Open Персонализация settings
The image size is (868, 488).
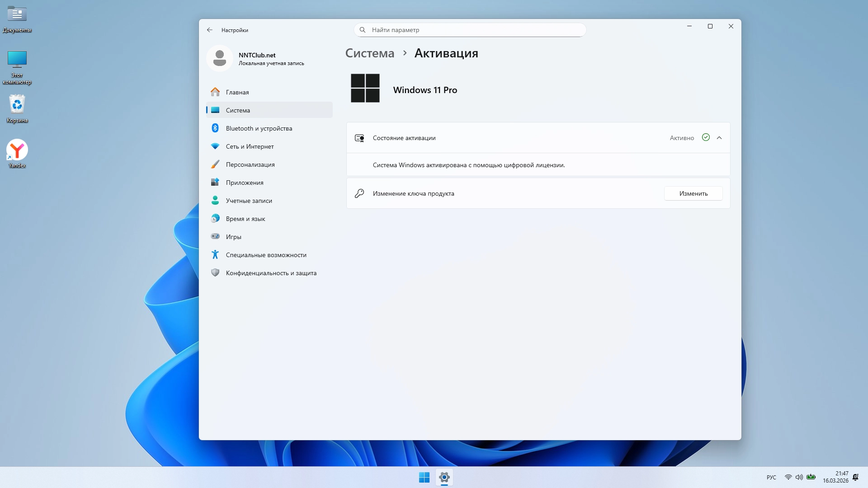[x=250, y=164]
